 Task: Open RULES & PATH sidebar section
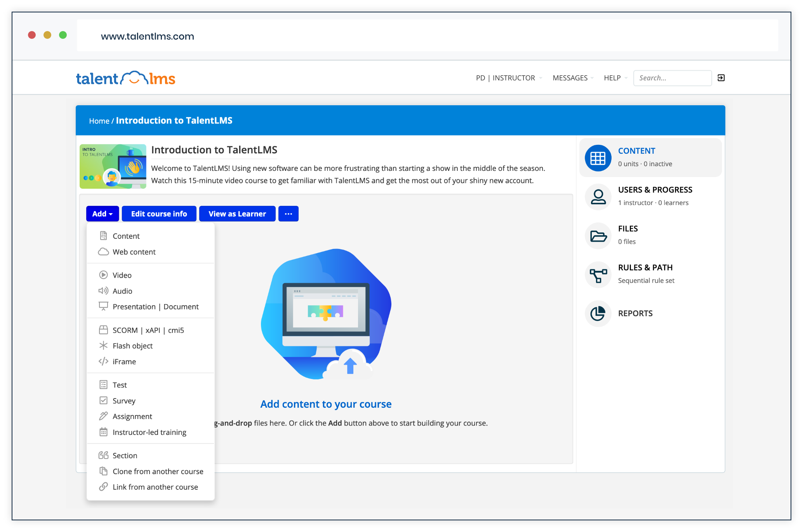[650, 274]
